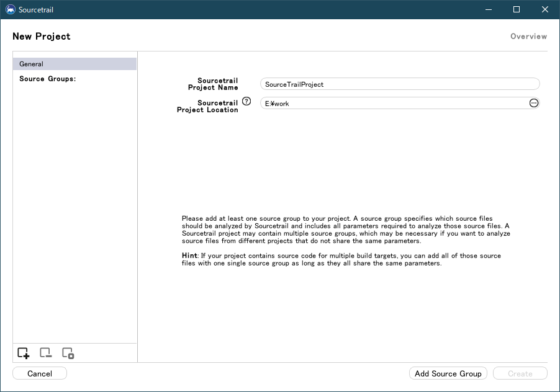Open help for Sourcetrail Project Location

pos(246,101)
